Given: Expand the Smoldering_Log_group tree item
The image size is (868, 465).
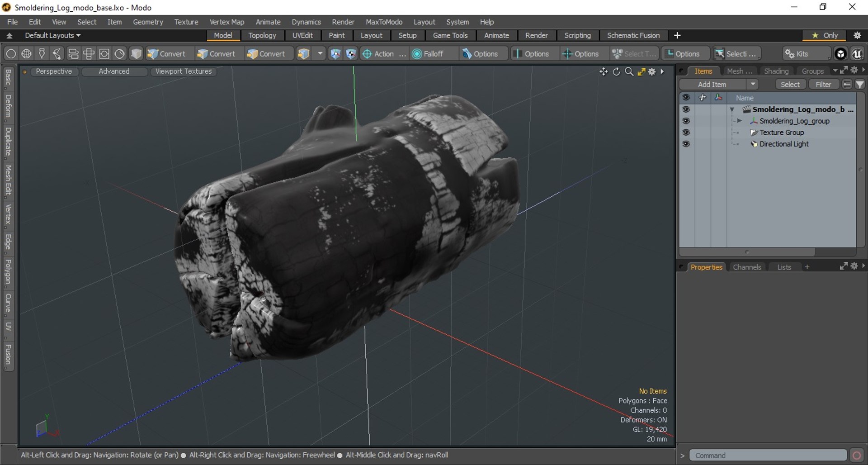Looking at the screenshot, I should 740,121.
